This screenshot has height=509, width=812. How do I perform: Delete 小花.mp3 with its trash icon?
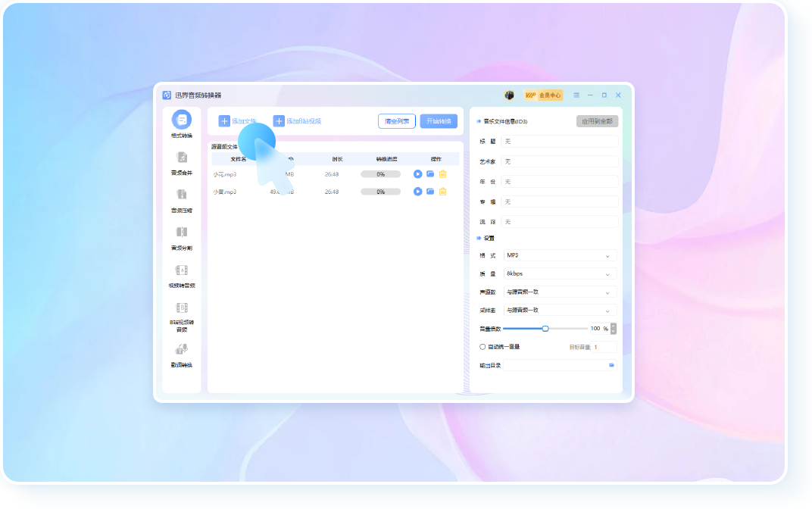(x=443, y=174)
